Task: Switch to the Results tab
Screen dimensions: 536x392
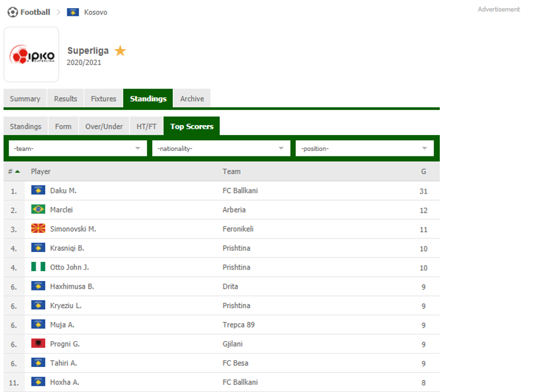Action: [x=66, y=99]
